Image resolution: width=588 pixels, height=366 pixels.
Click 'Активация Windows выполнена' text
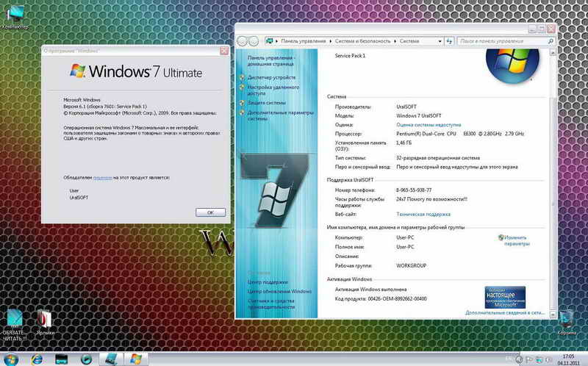(370, 290)
